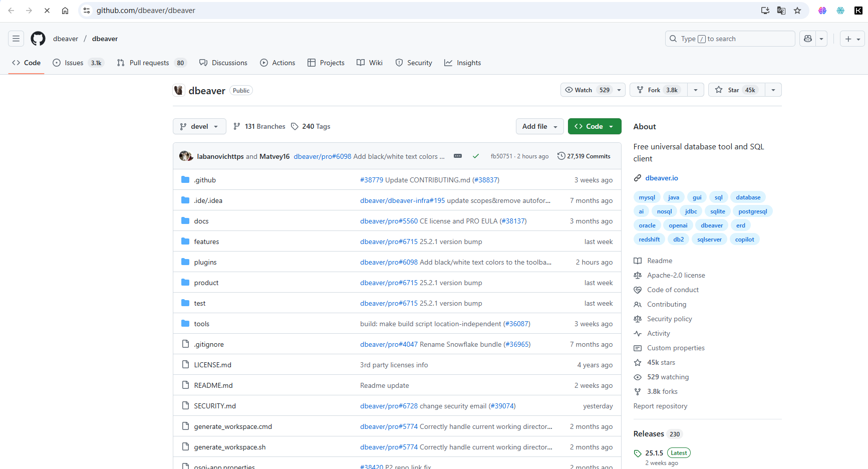Open SECURITY.md file
This screenshot has width=868, height=469.
[x=215, y=406]
